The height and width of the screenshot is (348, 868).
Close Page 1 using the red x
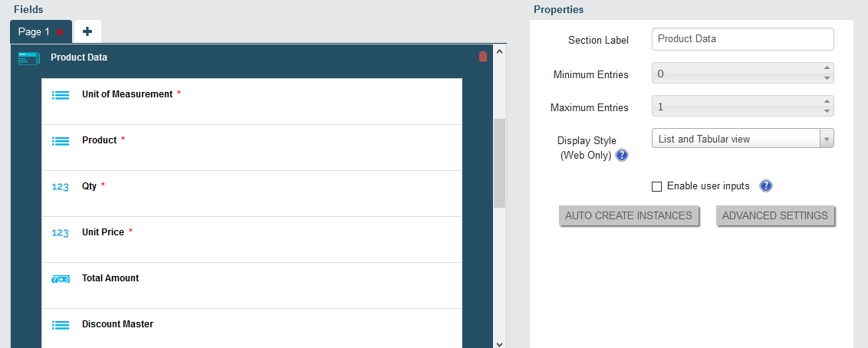pyautogui.click(x=60, y=33)
